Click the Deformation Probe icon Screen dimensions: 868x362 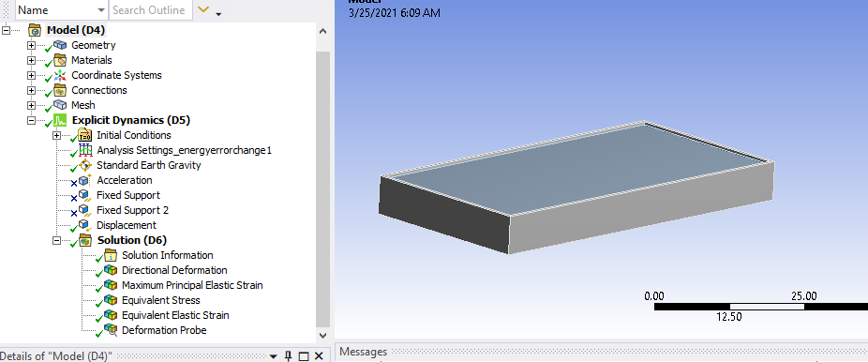tap(111, 330)
